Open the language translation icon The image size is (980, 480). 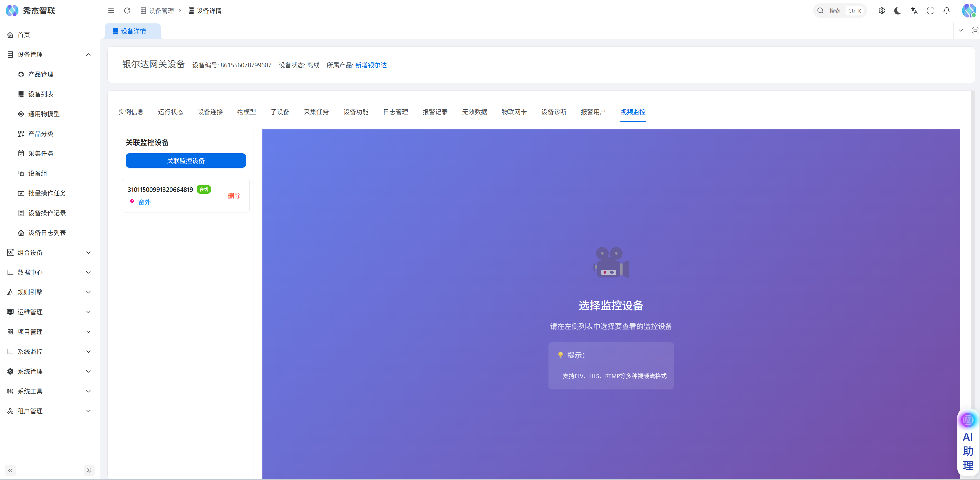(914, 11)
